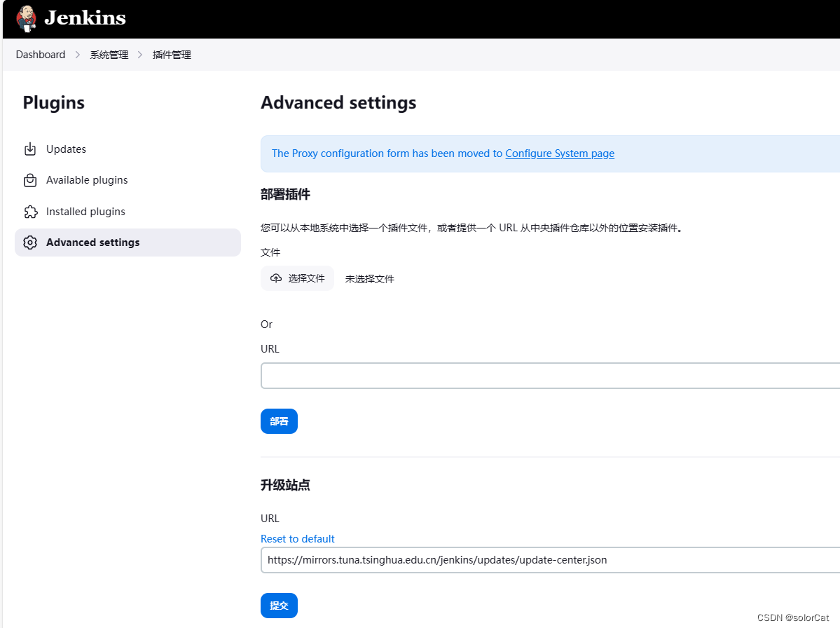Select Available plugins in sidebar

pyautogui.click(x=128, y=180)
